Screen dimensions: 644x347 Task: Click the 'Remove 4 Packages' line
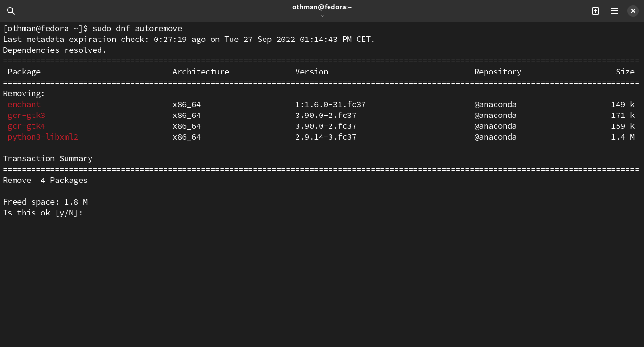pyautogui.click(x=45, y=180)
